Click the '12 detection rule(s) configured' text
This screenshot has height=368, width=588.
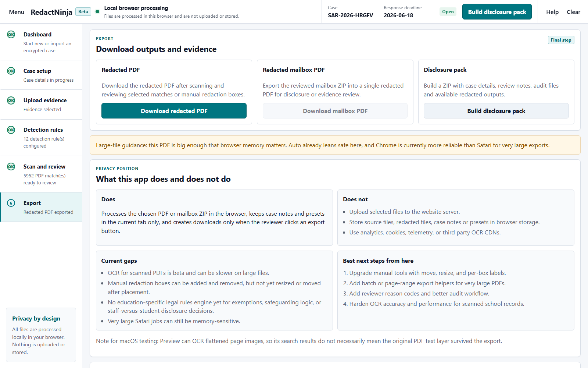pyautogui.click(x=44, y=142)
